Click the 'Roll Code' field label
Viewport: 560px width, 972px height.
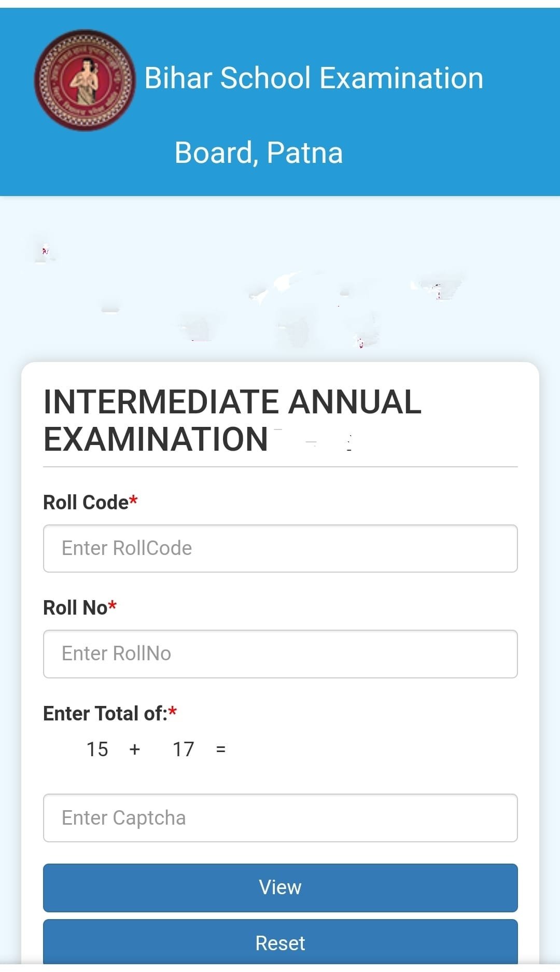86,502
